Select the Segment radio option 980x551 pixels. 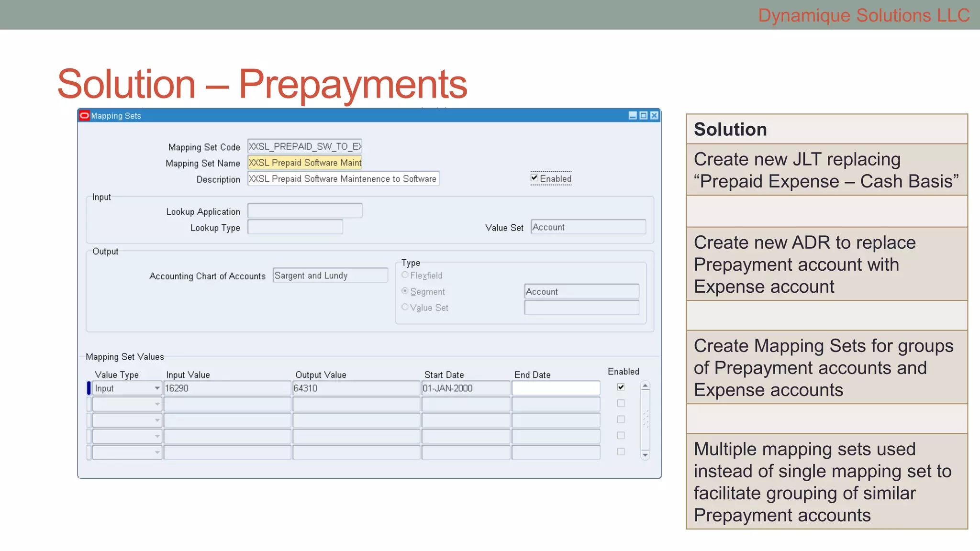[x=405, y=291]
